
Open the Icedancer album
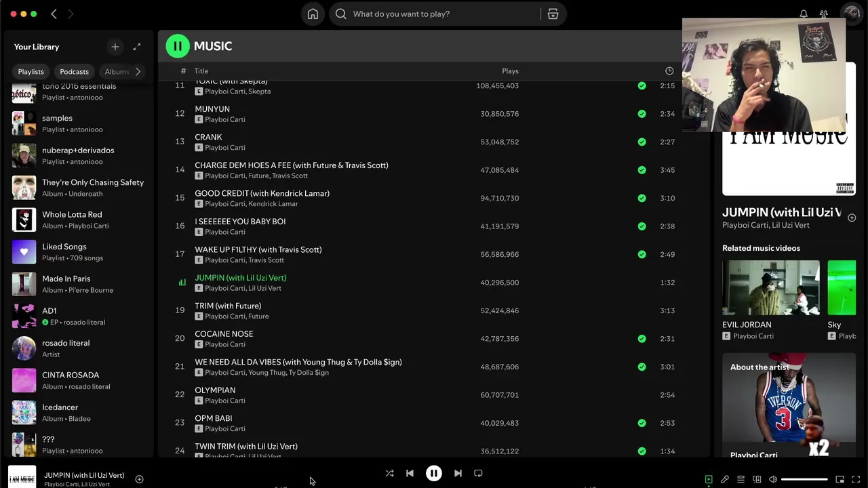click(x=80, y=413)
